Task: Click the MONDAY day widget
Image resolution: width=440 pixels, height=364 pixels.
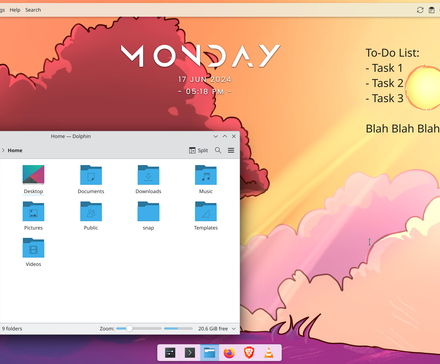Action: pos(200,56)
